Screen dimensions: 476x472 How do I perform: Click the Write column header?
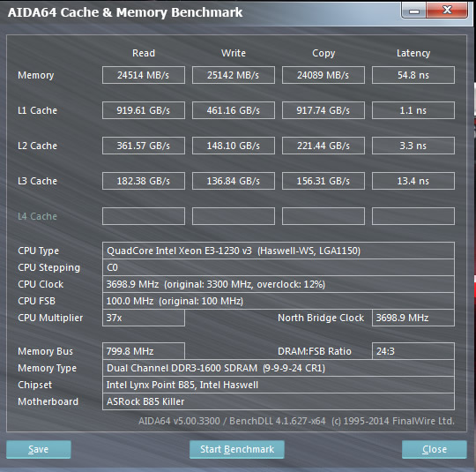(234, 53)
